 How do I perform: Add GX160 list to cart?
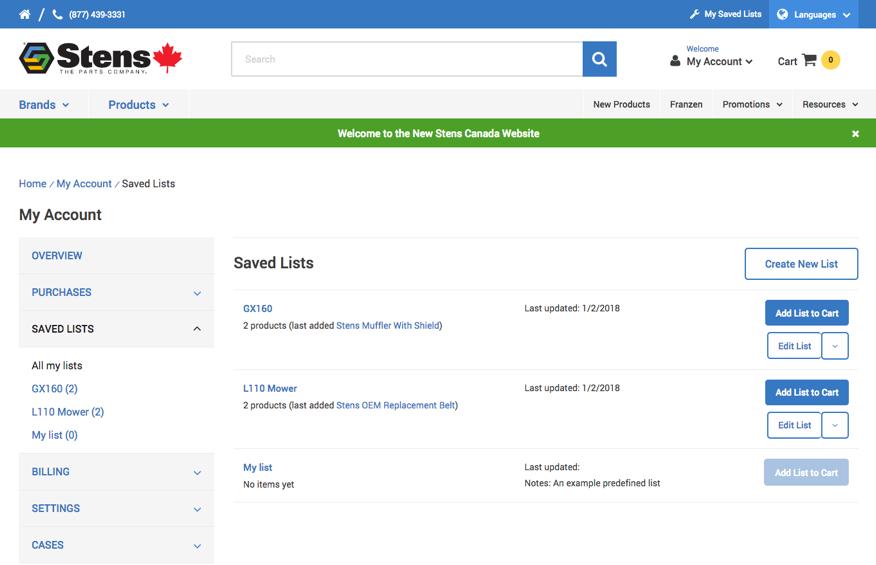pyautogui.click(x=807, y=313)
